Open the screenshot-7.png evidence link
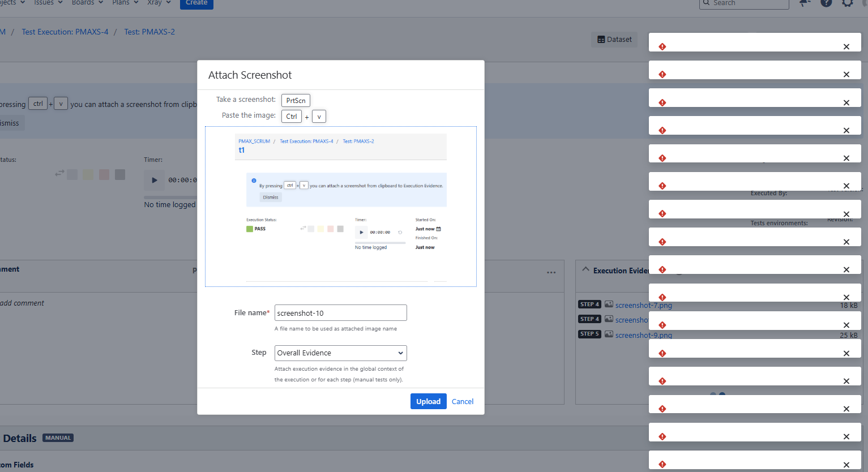The height and width of the screenshot is (472, 868). point(644,306)
